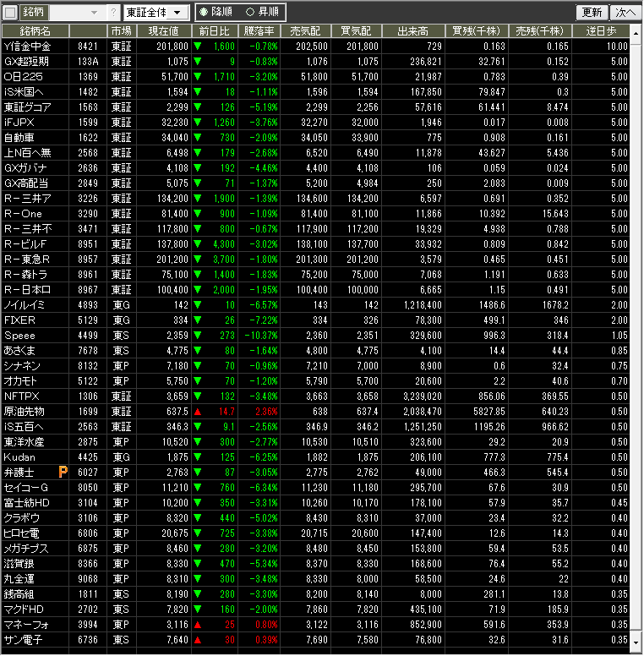Click the orange P icon beside 弁護士
This screenshot has width=644, height=656.
[x=63, y=471]
